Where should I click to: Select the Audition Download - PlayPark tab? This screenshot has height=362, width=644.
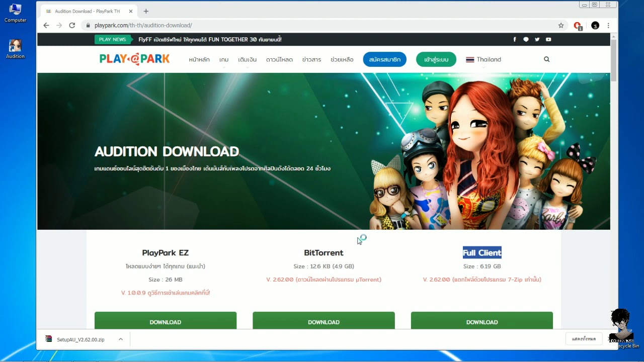point(88,11)
